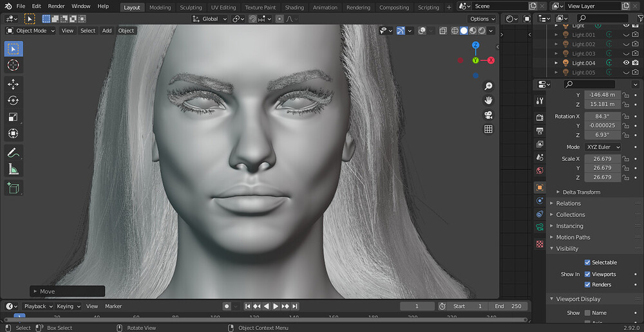Open the File menu

21,6
